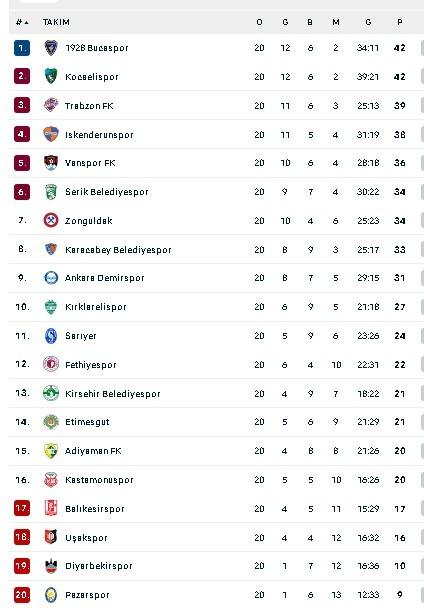The height and width of the screenshot is (608, 424).
Task: Open the Serik Belediyespor team link
Action: (x=107, y=192)
